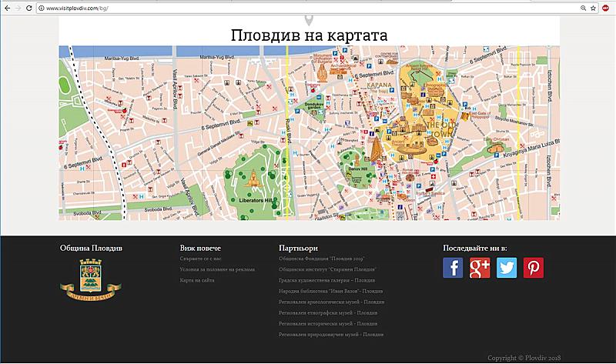Open the Twitter profile icon
The width and height of the screenshot is (616, 364).
pos(507,268)
